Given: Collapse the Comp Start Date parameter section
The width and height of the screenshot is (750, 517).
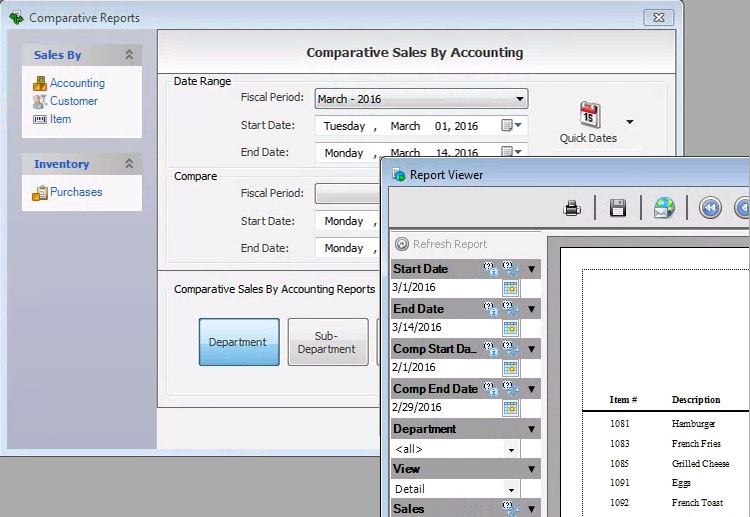Looking at the screenshot, I should point(531,349).
